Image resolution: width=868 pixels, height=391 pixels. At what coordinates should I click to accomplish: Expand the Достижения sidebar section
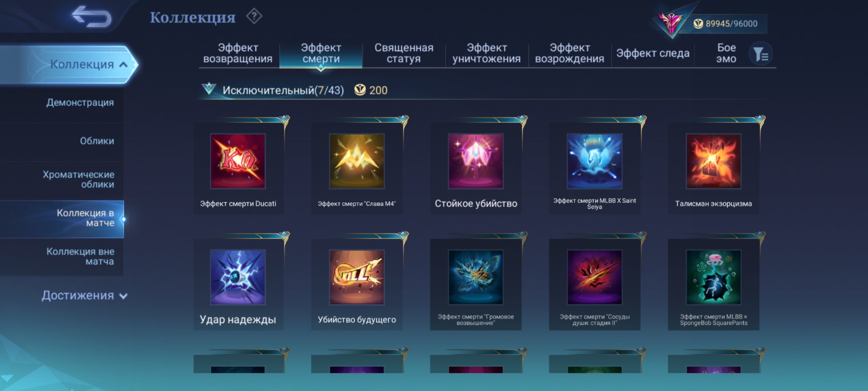pos(84,295)
